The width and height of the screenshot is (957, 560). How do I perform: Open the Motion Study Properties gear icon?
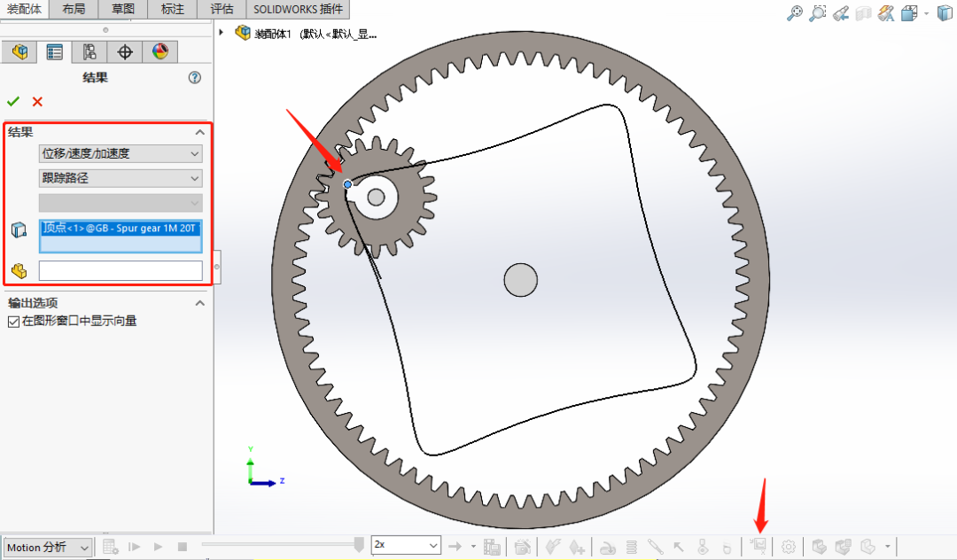click(788, 547)
